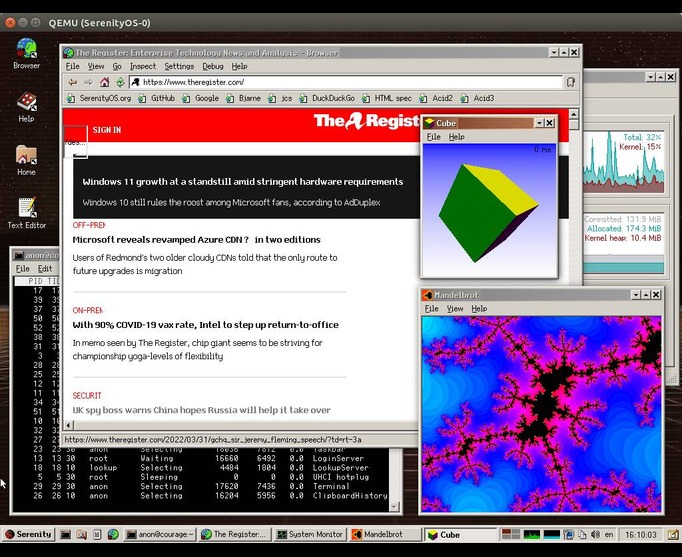
Task: Switch to Cube taskbar button
Action: pos(460,535)
